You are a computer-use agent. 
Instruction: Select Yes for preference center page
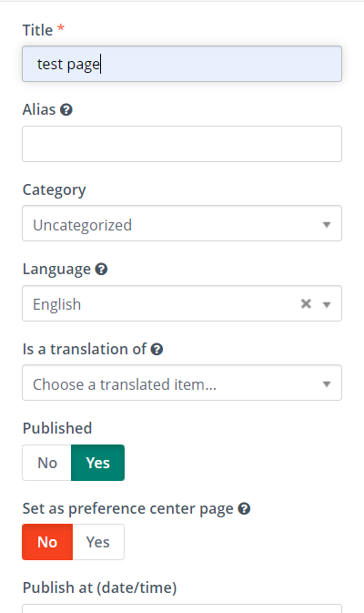[98, 542]
